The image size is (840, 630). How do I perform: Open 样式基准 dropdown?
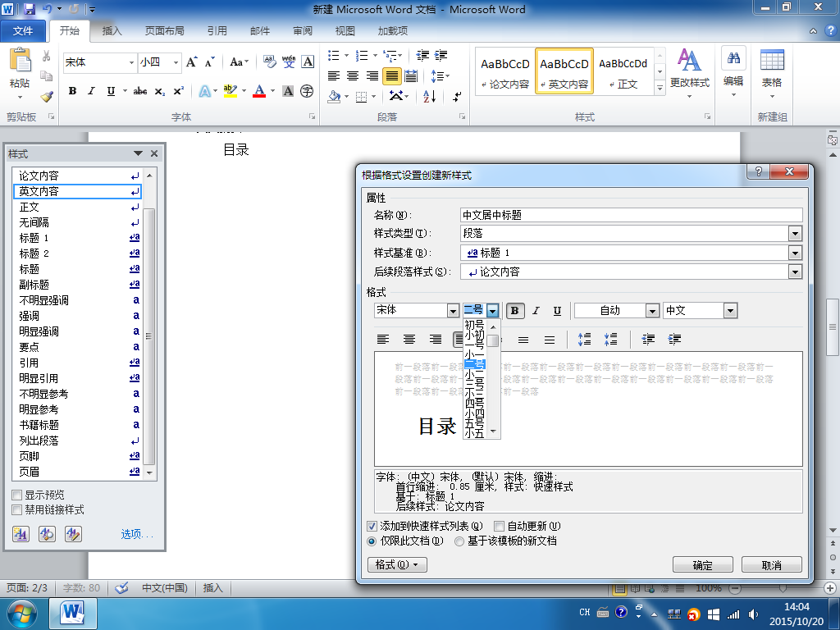click(x=795, y=253)
